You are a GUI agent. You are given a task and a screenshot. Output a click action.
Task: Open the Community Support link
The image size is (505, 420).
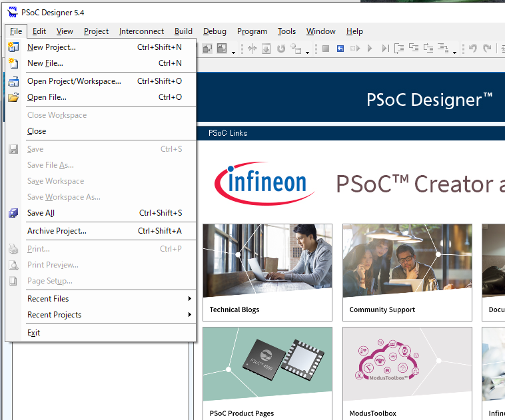[382, 310]
